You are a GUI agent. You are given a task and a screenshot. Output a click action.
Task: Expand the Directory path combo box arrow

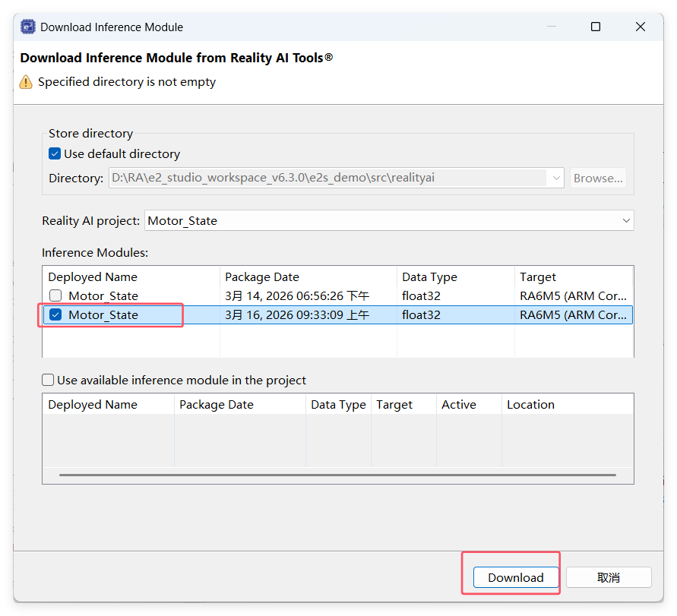pos(556,178)
